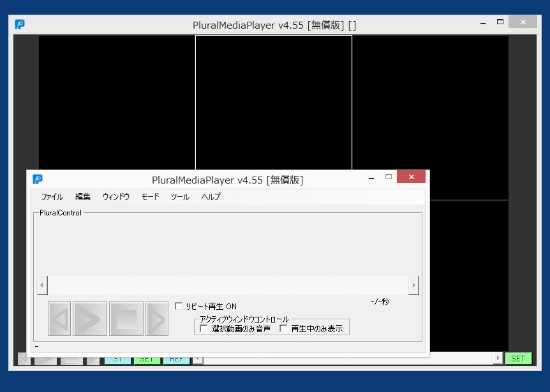This screenshot has width=550, height=392.
Task: Click the PluralControl group label
Action: pyautogui.click(x=61, y=213)
